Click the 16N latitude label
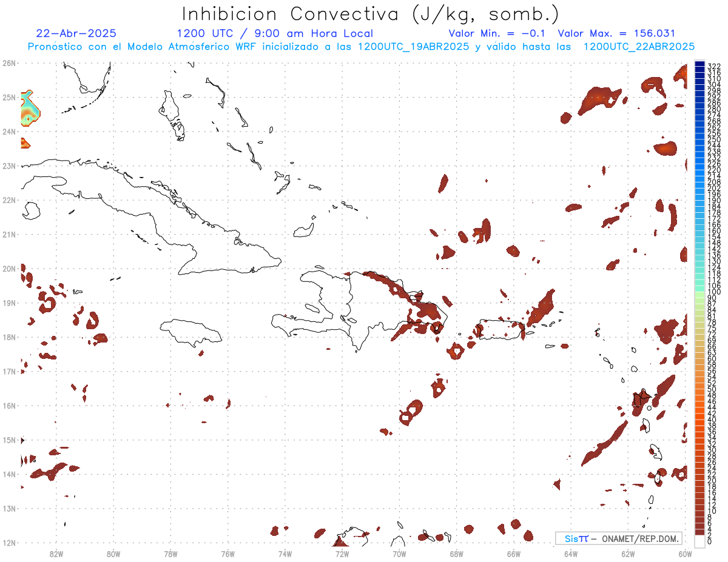The height and width of the screenshot is (562, 728). [x=9, y=406]
